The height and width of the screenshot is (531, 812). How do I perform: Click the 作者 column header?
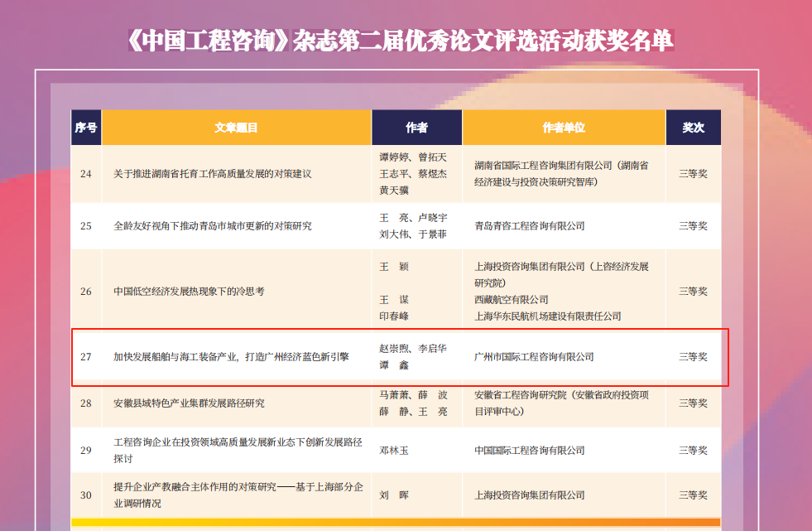click(416, 128)
